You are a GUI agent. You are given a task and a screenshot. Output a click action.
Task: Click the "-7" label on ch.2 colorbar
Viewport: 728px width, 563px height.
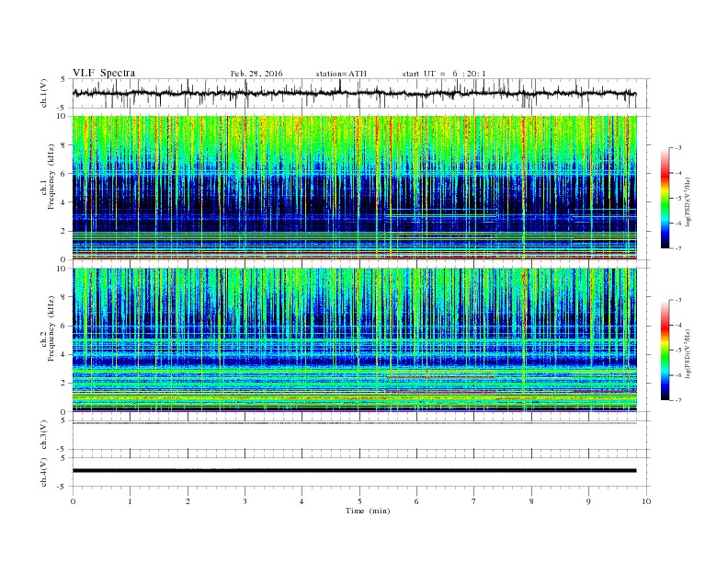[x=677, y=400]
